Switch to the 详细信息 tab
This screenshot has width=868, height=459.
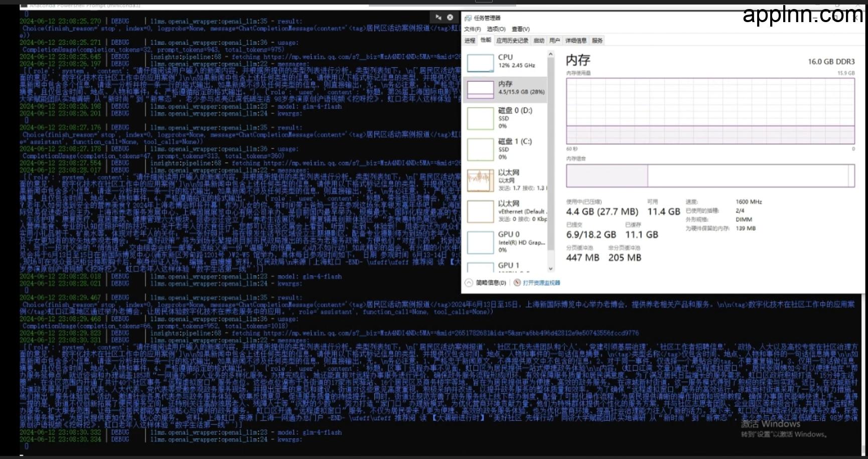[x=577, y=41]
